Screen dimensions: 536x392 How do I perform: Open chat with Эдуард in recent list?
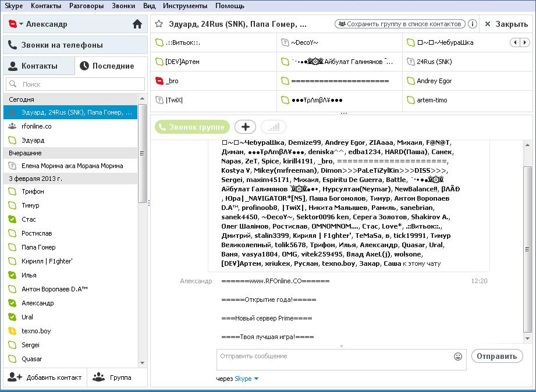70,140
